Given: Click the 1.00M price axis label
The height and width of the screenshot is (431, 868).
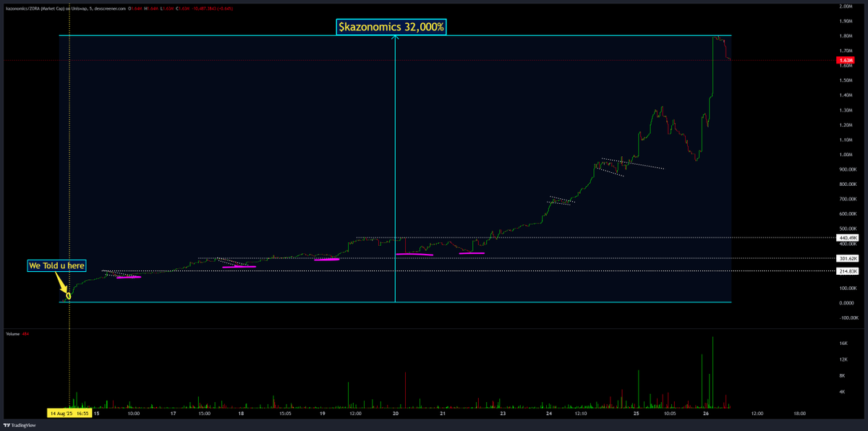Looking at the screenshot, I should (x=846, y=155).
